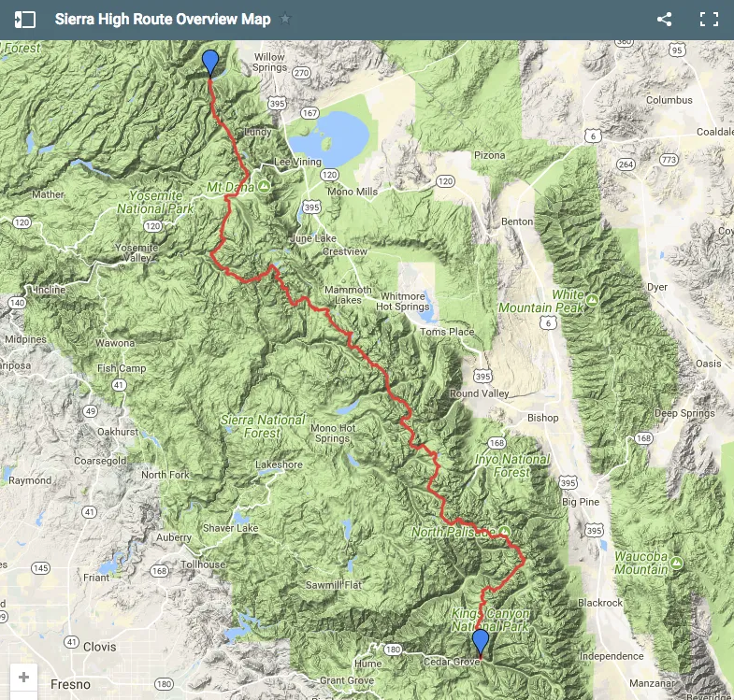Image resolution: width=734 pixels, height=700 pixels.
Task: Click the Sierra High Route Overview Map title
Action: coord(163,20)
